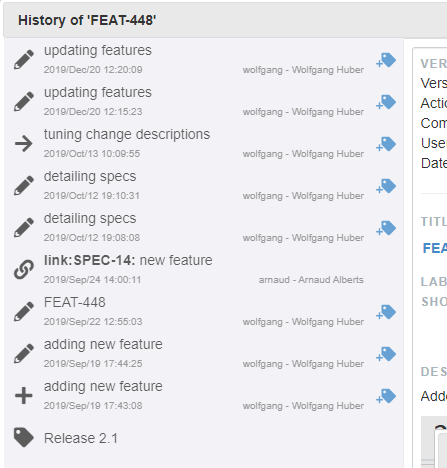447x468 pixels.
Task: Click the Release 2.1 tag icon
Action: pyautogui.click(x=24, y=437)
